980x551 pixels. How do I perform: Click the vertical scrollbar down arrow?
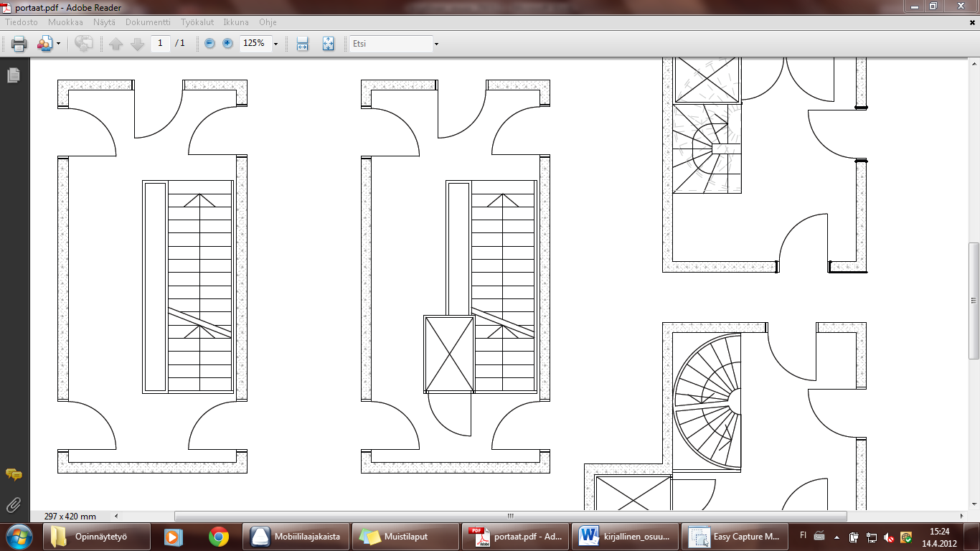974,504
